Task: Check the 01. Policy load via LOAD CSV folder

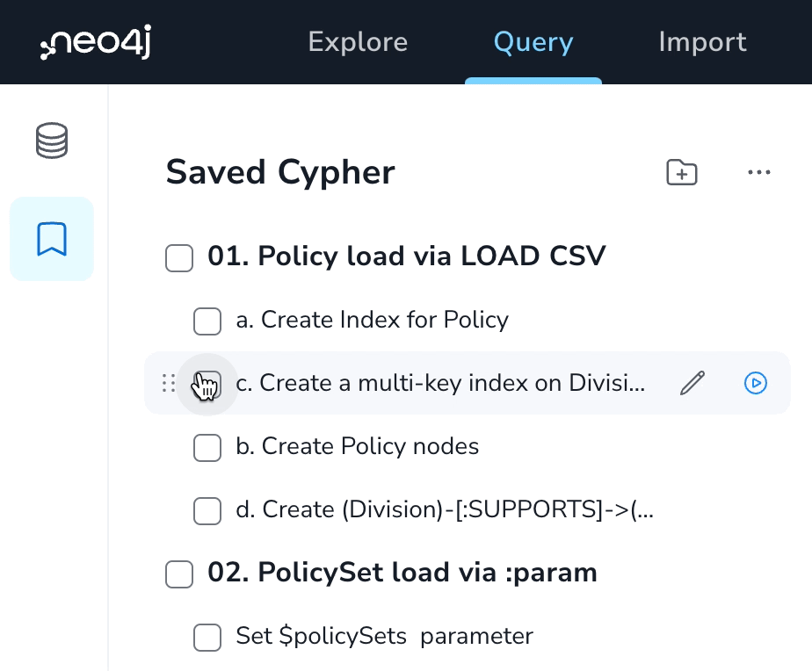Action: 179,258
